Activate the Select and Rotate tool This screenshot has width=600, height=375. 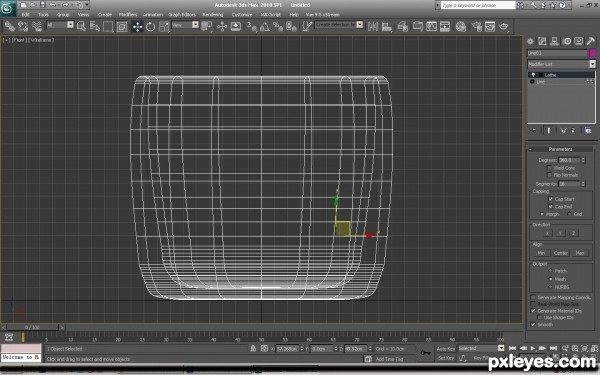pyautogui.click(x=151, y=26)
